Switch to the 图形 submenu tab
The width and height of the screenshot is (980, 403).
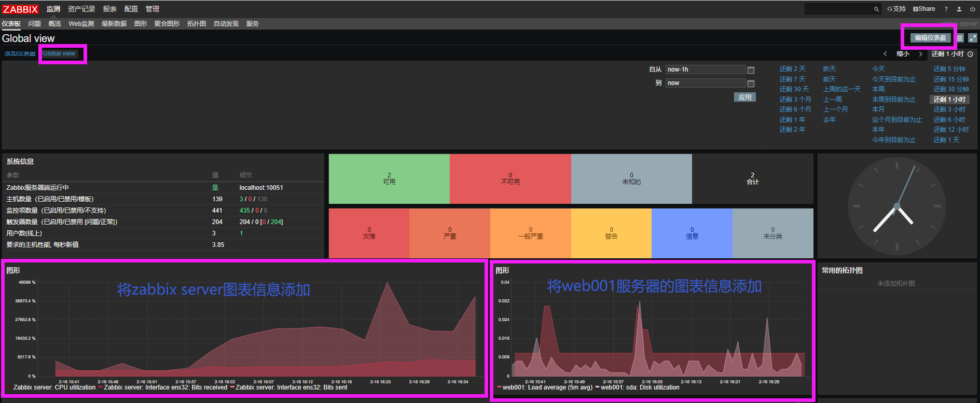coord(141,24)
